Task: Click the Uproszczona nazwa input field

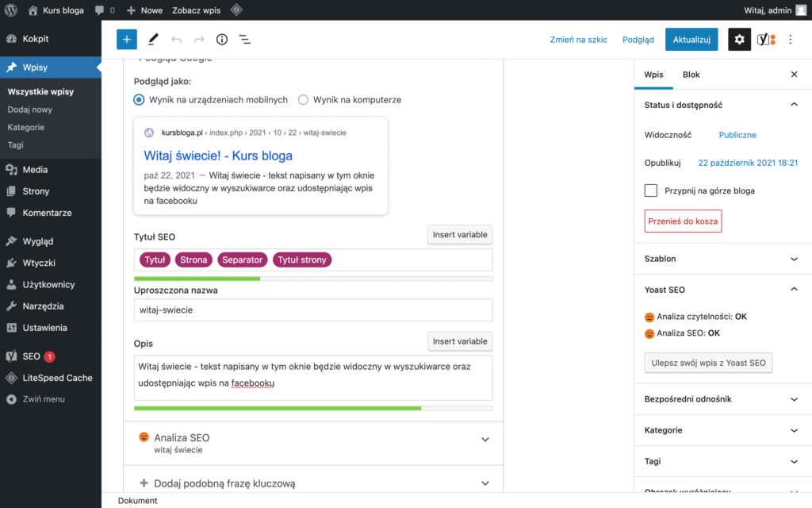Action: [313, 310]
